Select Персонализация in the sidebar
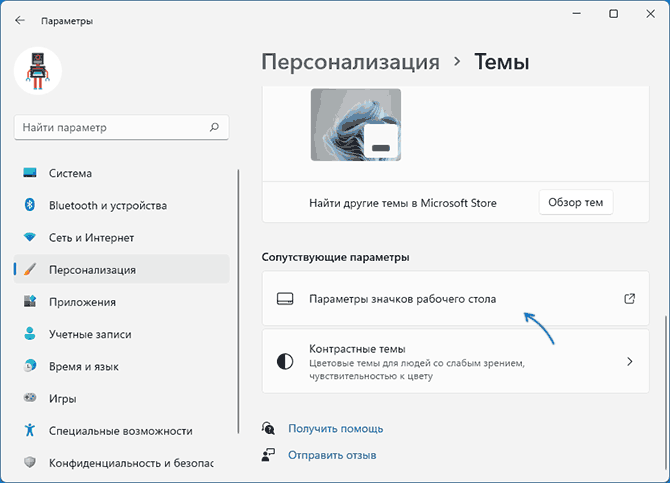Image resolution: width=670 pixels, height=483 pixels. click(x=122, y=269)
